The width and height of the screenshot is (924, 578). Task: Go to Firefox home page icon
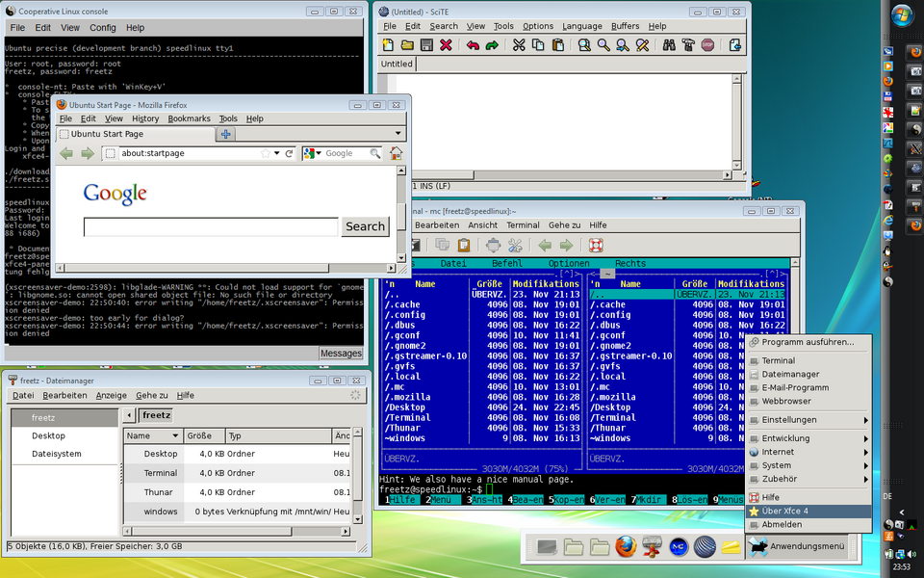point(396,153)
